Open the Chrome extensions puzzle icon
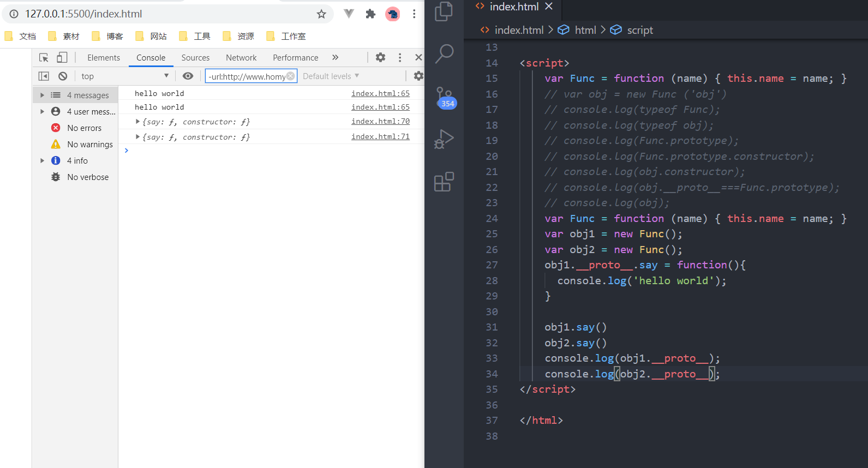This screenshot has width=868, height=468. click(x=370, y=14)
